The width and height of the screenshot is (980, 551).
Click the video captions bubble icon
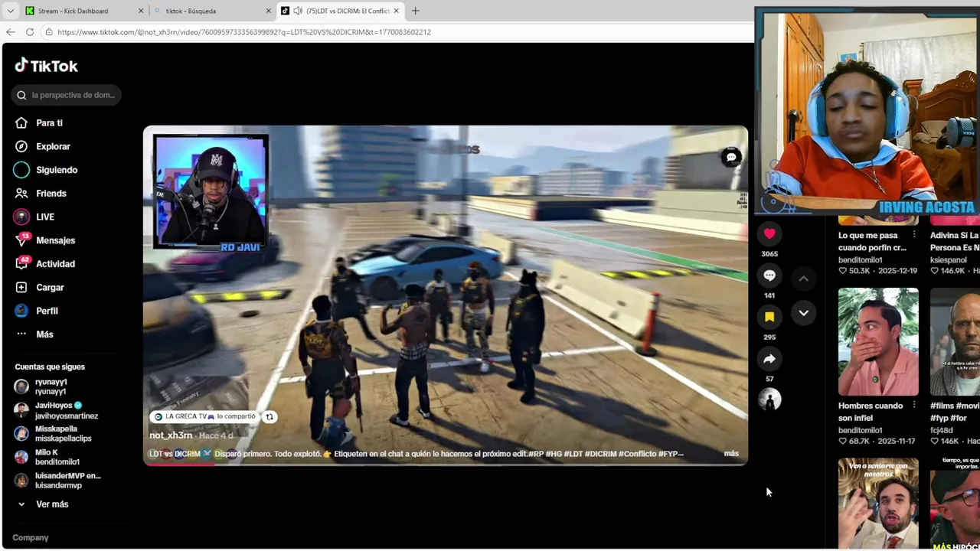[731, 157]
